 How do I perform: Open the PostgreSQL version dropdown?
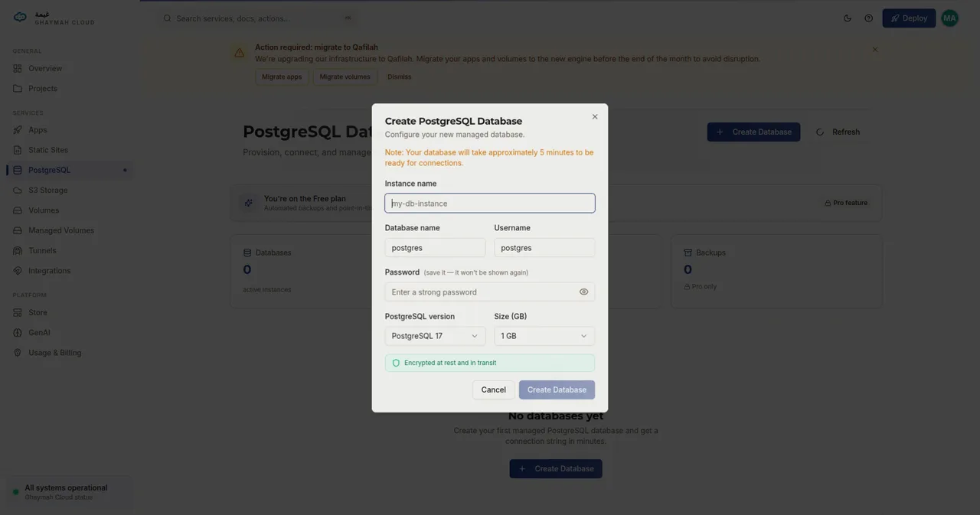pos(436,337)
